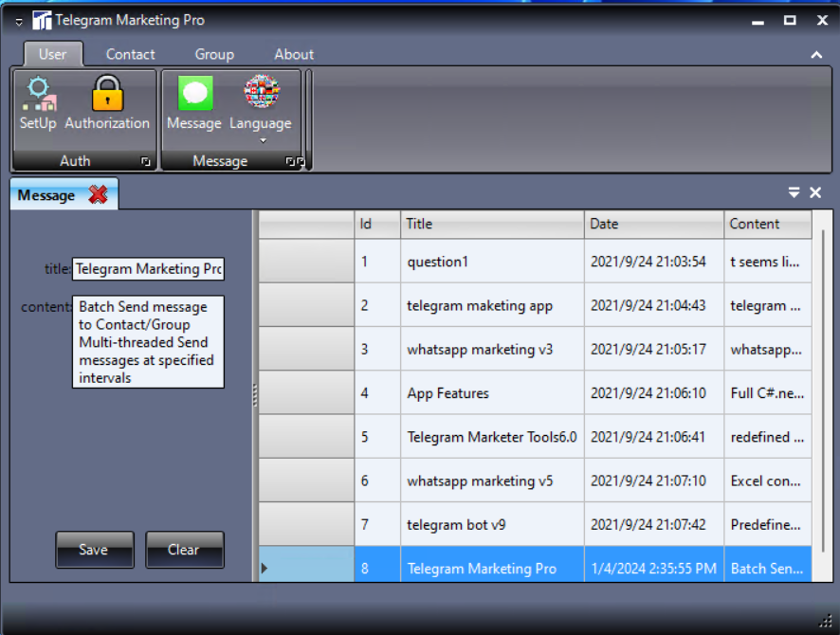Screen dimensions: 840x635
Task: Click the Authorization padlock icon
Action: (x=107, y=95)
